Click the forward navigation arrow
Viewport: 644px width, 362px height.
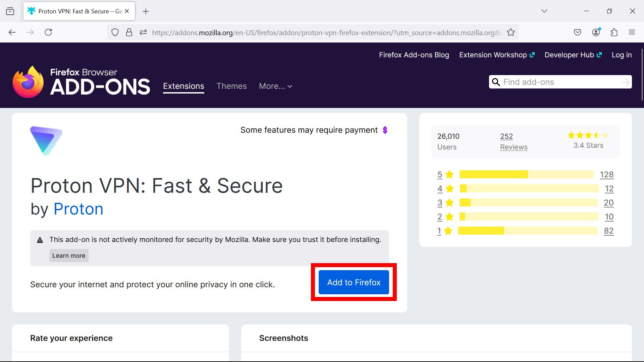(x=31, y=32)
